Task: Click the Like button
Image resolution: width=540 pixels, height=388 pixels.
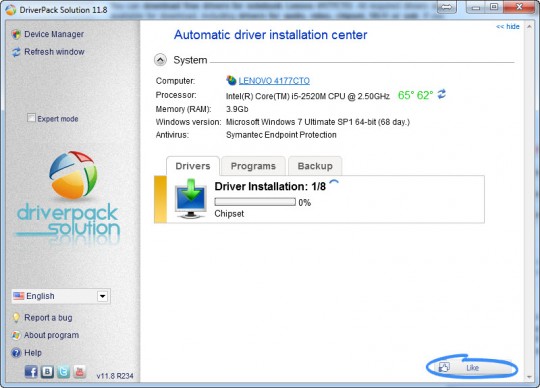Action: pyautogui.click(x=472, y=367)
